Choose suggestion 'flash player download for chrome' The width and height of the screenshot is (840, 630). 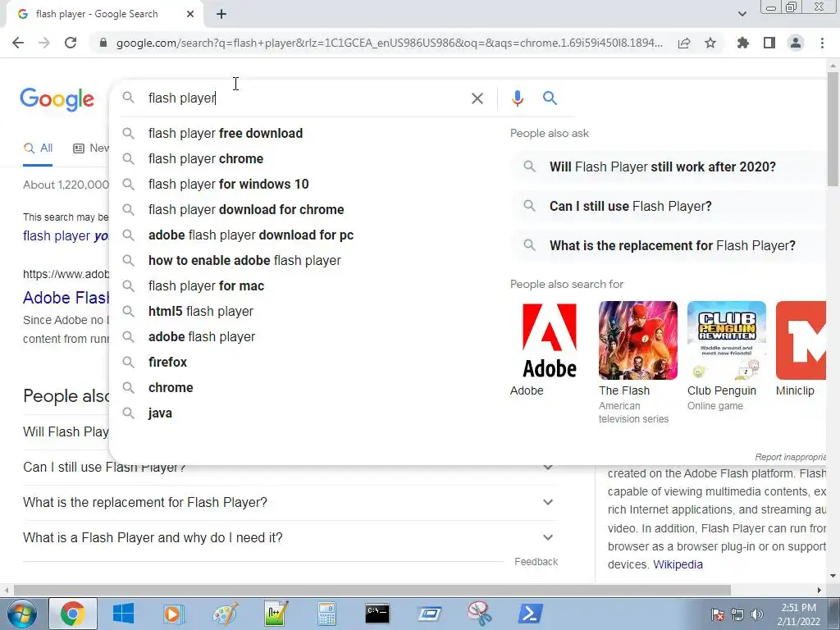click(308, 209)
